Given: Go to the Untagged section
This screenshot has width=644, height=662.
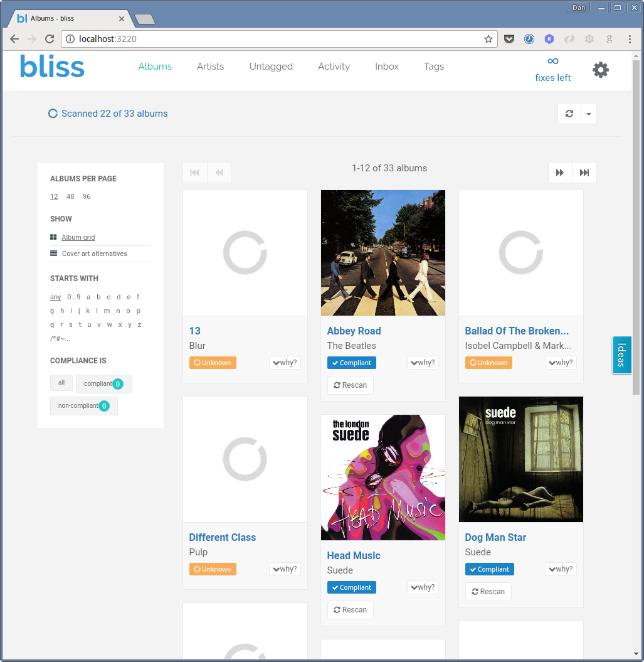Looking at the screenshot, I should click(271, 67).
